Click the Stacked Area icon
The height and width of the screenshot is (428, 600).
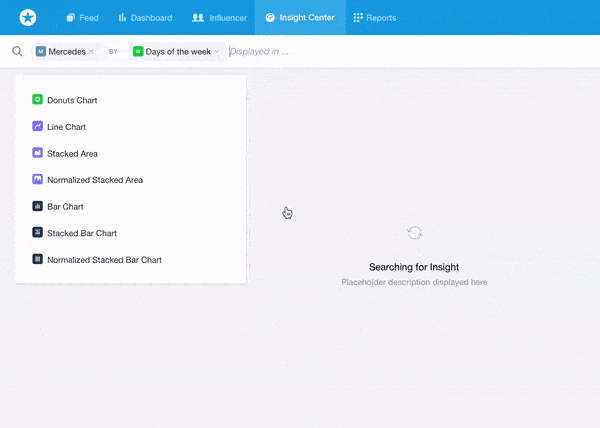(37, 153)
